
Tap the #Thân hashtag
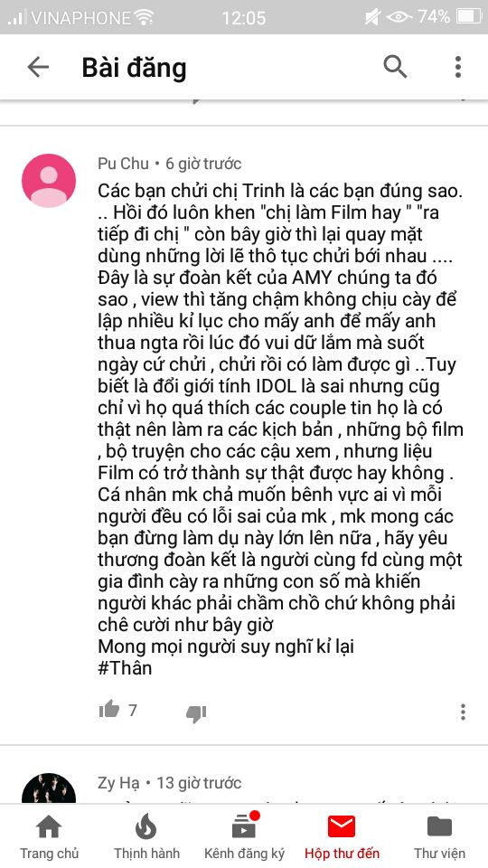pyautogui.click(x=125, y=667)
